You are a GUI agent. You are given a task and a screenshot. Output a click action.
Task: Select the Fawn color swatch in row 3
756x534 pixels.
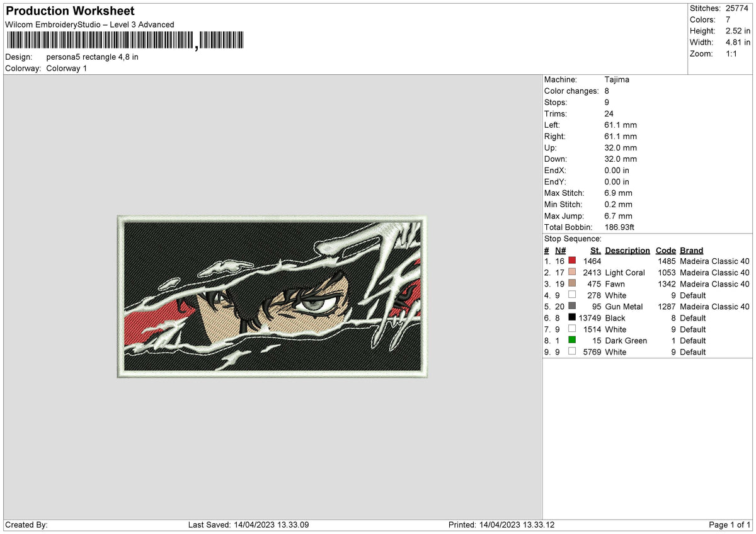click(572, 283)
